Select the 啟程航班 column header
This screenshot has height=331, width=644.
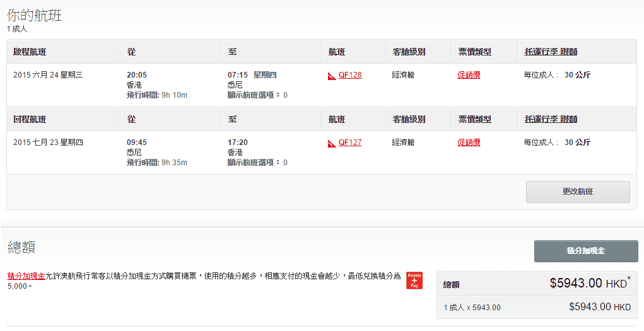tap(30, 52)
